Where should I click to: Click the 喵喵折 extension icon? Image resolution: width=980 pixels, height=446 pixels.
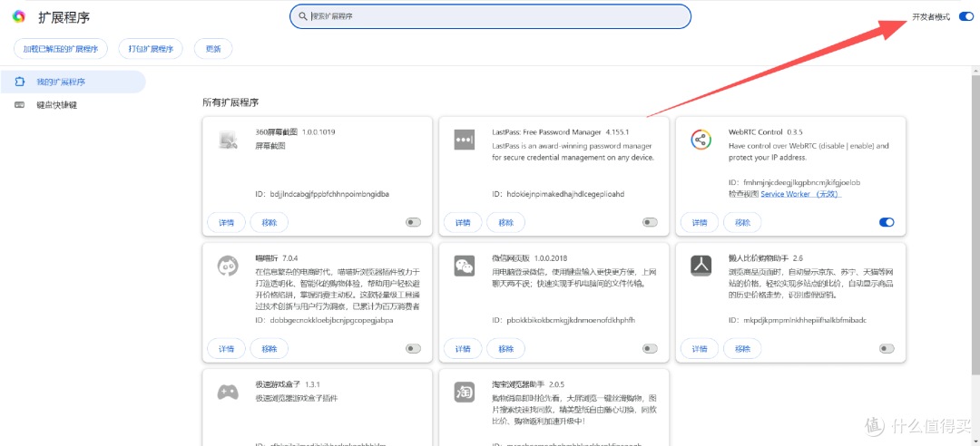(228, 267)
